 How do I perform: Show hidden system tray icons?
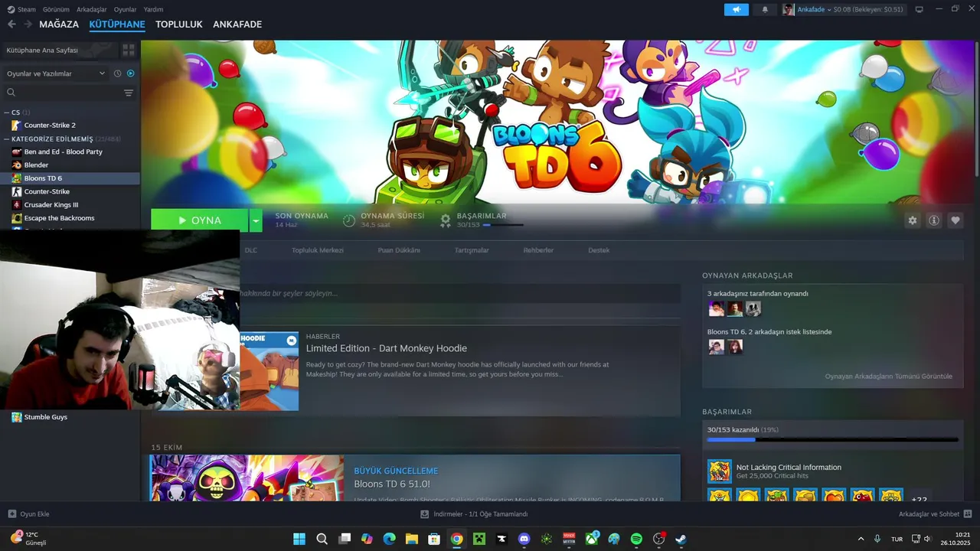[x=861, y=539]
